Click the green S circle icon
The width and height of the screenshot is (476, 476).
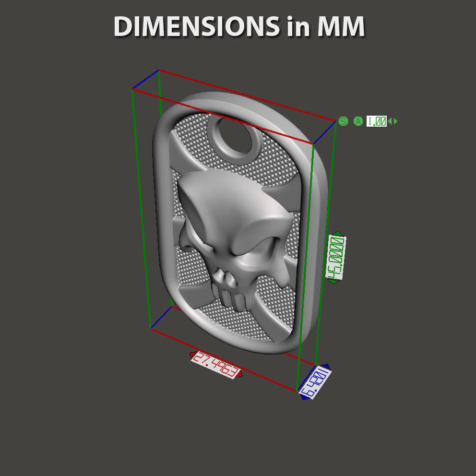coord(343,121)
